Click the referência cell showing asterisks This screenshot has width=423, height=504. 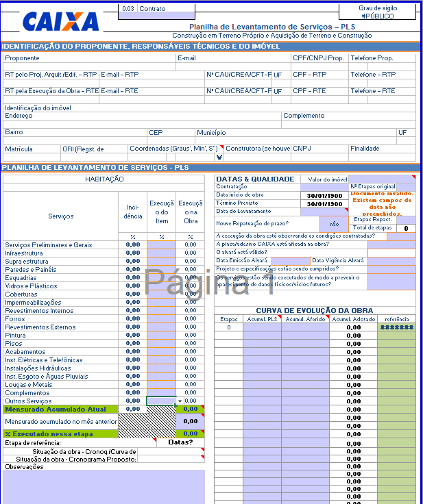click(396, 327)
